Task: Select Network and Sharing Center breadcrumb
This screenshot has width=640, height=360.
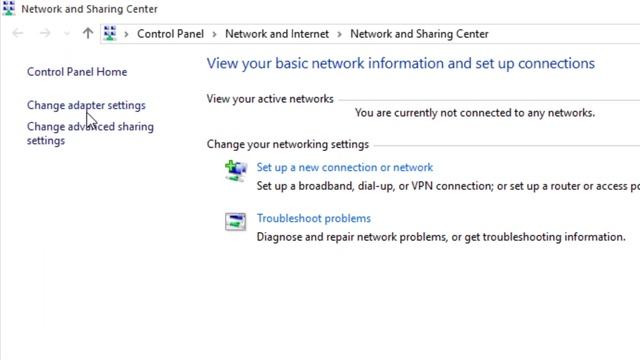Action: [419, 34]
